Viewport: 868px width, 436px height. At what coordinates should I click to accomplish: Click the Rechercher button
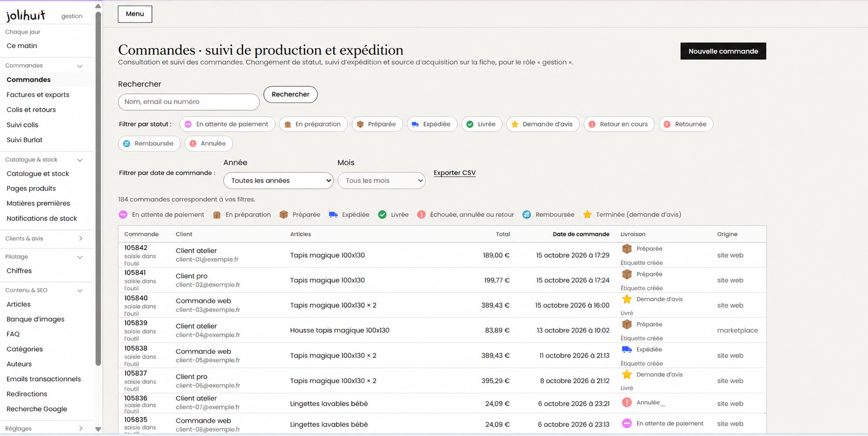point(291,94)
